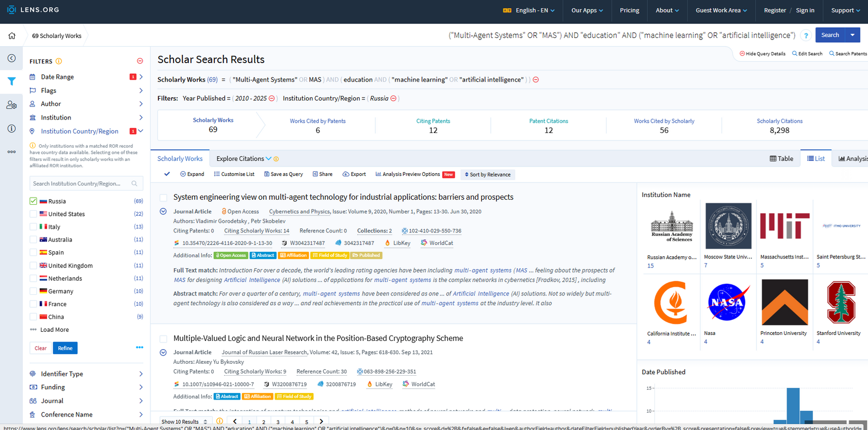Switch to the Table view tab
The image size is (868, 430).
click(781, 159)
